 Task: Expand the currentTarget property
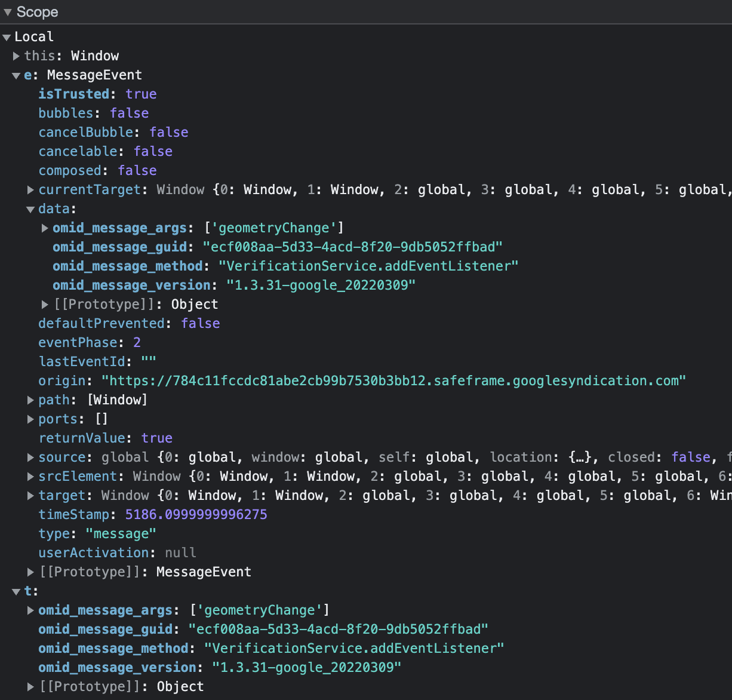click(x=30, y=189)
